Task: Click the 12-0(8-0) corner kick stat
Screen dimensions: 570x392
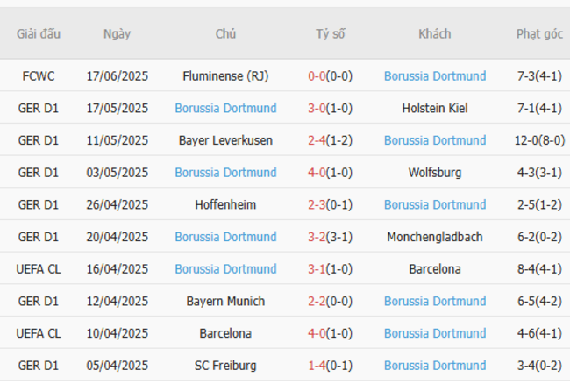Action: [539, 140]
